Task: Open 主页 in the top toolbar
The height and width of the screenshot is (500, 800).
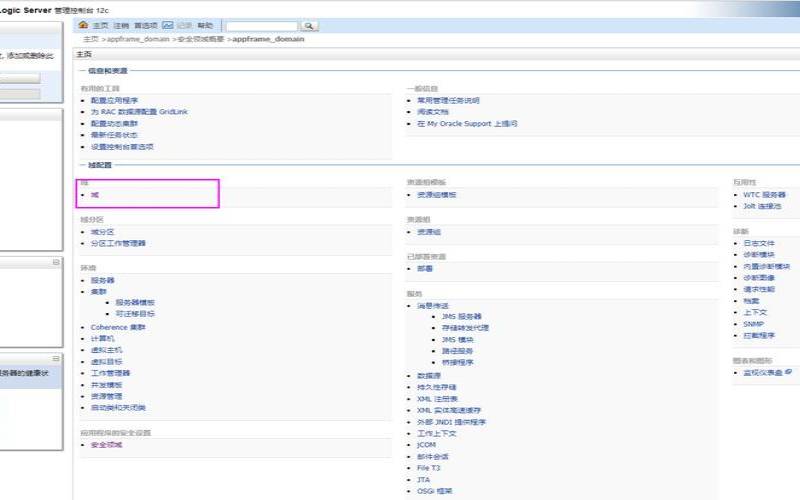Action: pyautogui.click(x=101, y=26)
